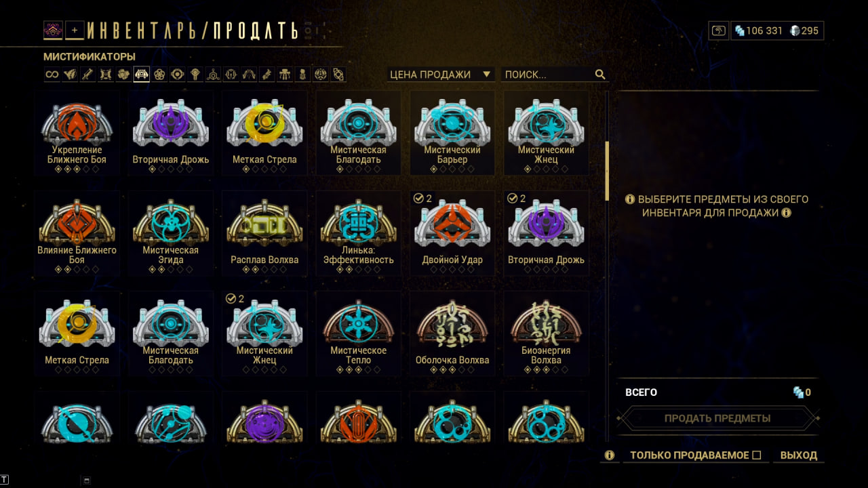Select the sword weapon category filter icon
This screenshot has height=488, width=868.
click(87, 75)
